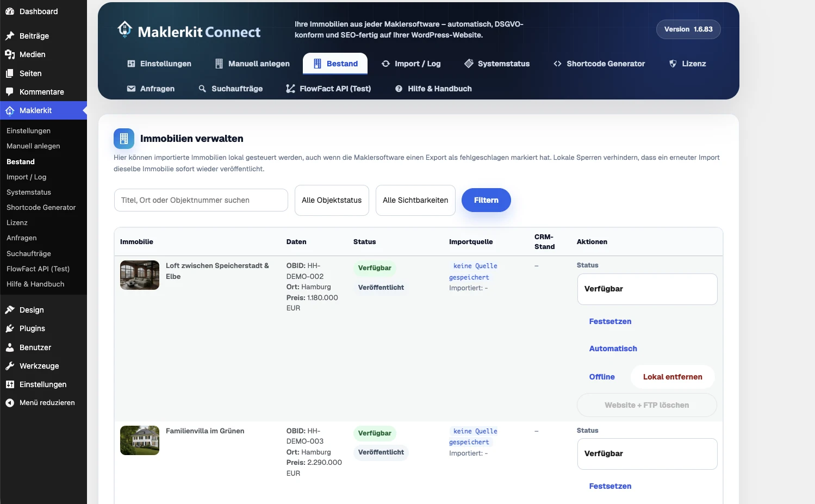The image size is (815, 504).
Task: Open Hilfe & Handbuch in sidebar submenu
Action: [35, 284]
